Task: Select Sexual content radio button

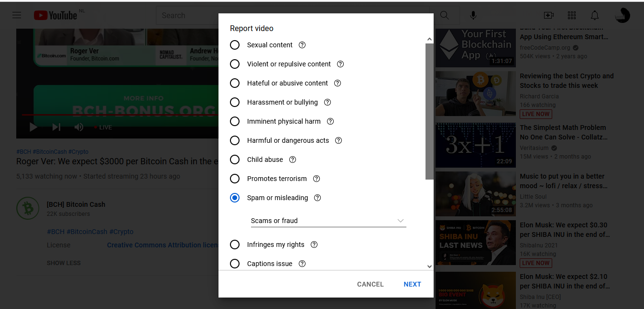Action: point(235,45)
